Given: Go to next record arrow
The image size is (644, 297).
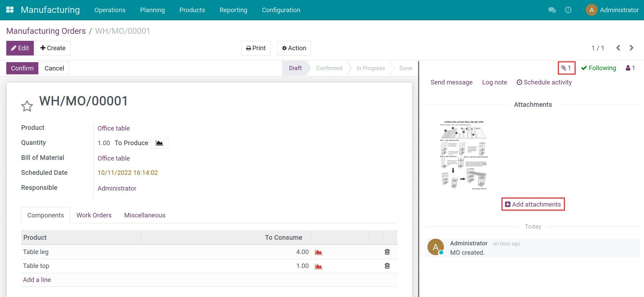Looking at the screenshot, I should click(x=631, y=48).
